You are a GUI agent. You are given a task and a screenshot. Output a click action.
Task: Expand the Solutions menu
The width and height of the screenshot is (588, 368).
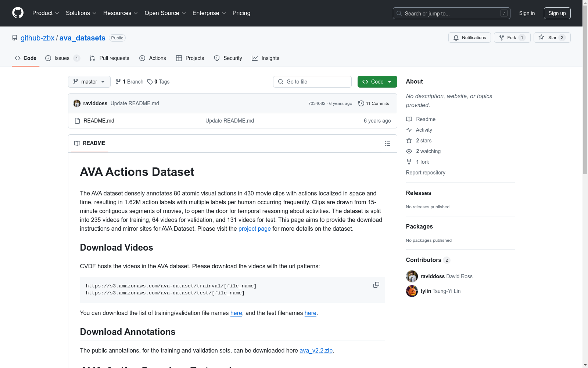coord(81,13)
